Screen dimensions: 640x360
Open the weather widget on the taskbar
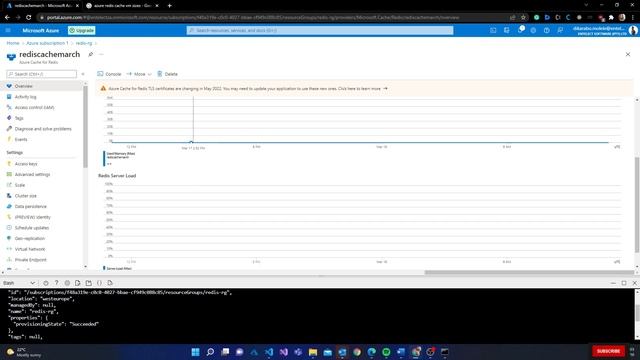coord(24,352)
